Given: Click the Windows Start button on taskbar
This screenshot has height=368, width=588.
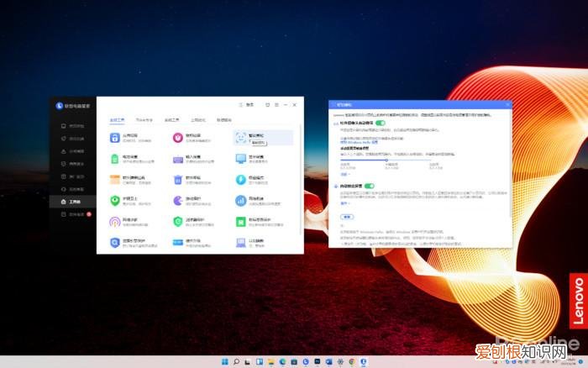Looking at the screenshot, I should (x=223, y=361).
